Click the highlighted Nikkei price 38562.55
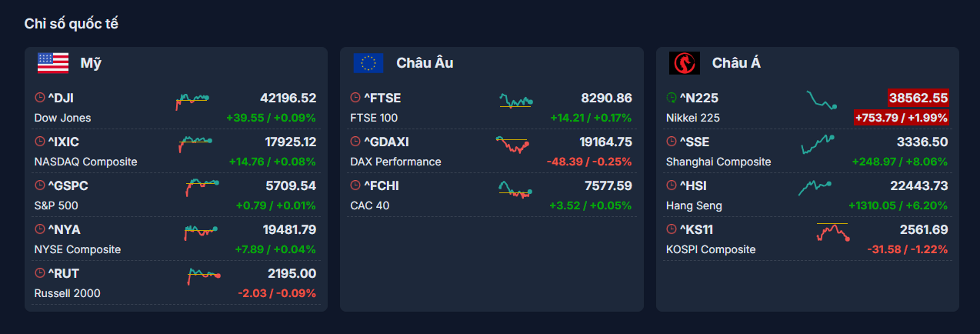The image size is (980, 334). pyautogui.click(x=918, y=98)
